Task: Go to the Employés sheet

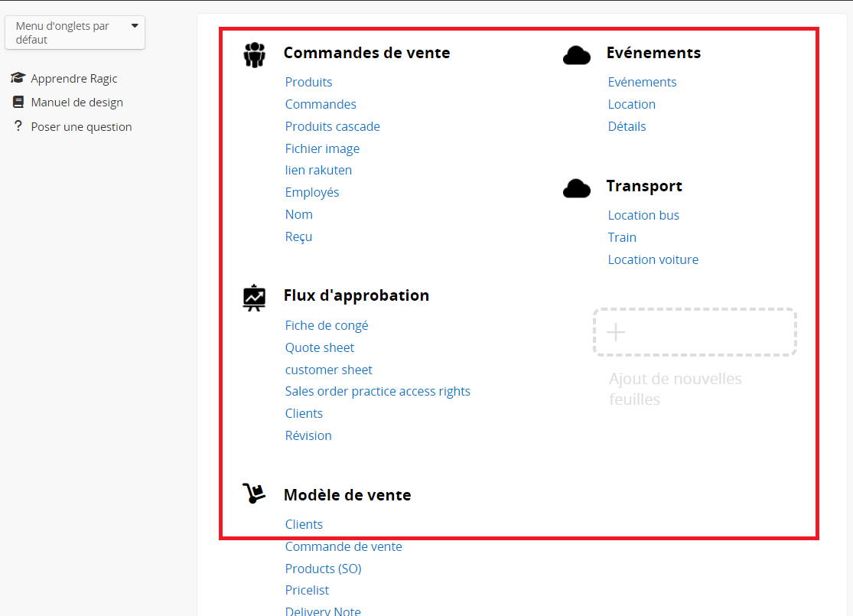Action: (312, 192)
